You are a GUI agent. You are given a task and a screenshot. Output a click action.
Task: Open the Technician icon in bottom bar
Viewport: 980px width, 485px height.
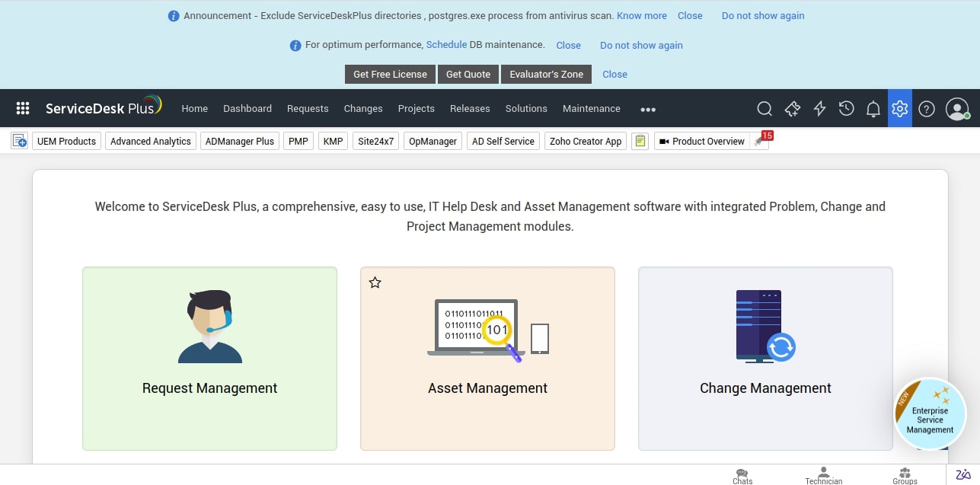click(x=824, y=476)
